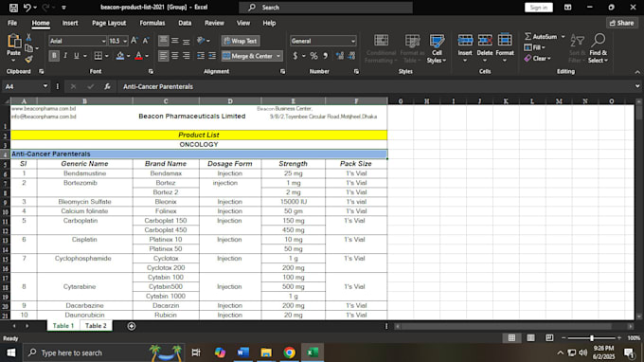Screen dimensions: 644x362
Task: Align text to the right
Action: 187,56
